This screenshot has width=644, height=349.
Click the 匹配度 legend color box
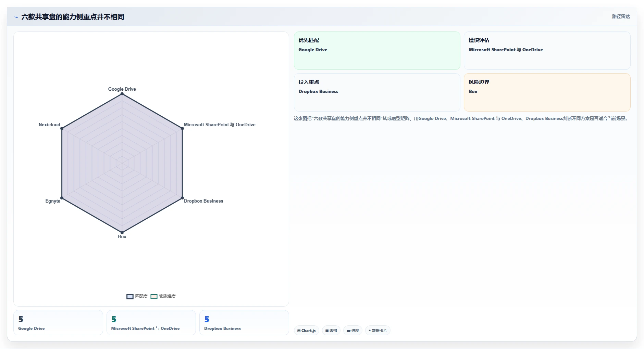[x=130, y=297]
